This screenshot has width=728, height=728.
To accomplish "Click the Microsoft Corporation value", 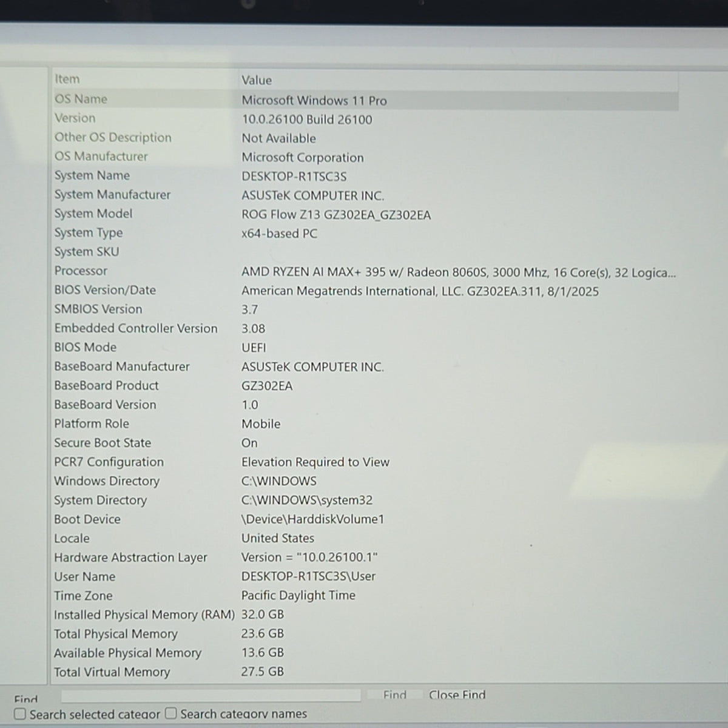I will (x=303, y=158).
